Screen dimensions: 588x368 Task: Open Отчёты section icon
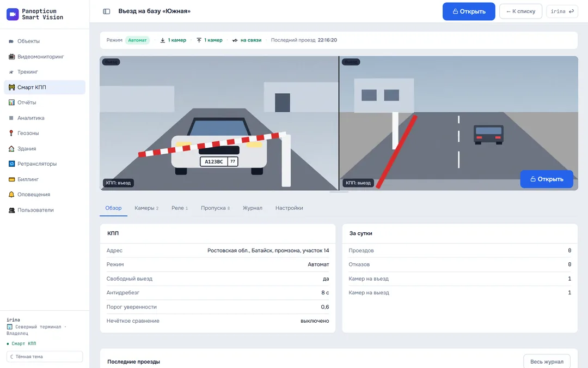(x=11, y=102)
